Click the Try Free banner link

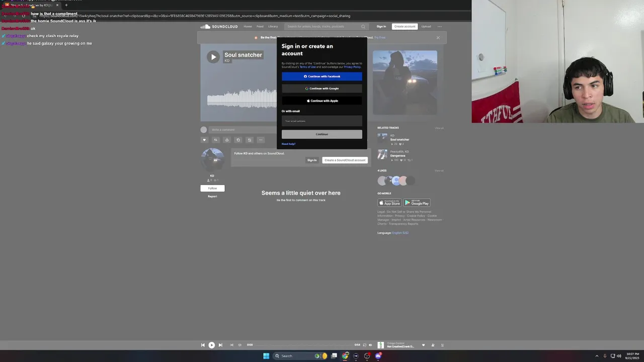click(x=380, y=38)
